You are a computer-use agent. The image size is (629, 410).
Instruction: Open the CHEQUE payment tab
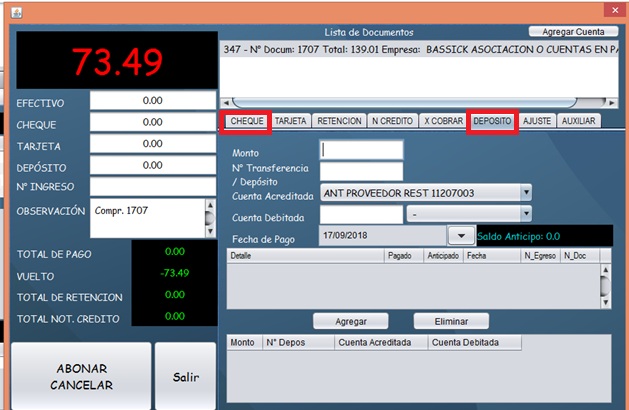(x=246, y=121)
